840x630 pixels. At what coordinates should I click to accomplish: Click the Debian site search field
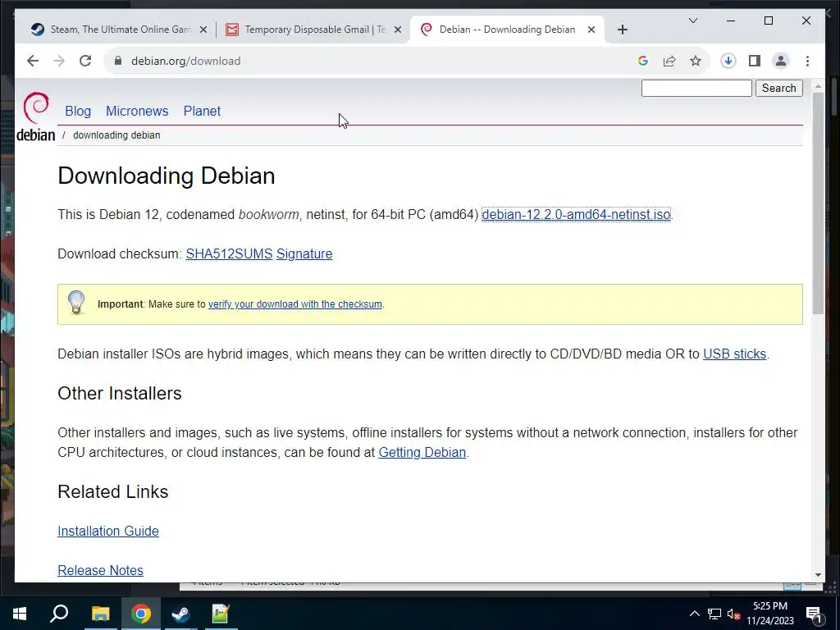tap(696, 88)
